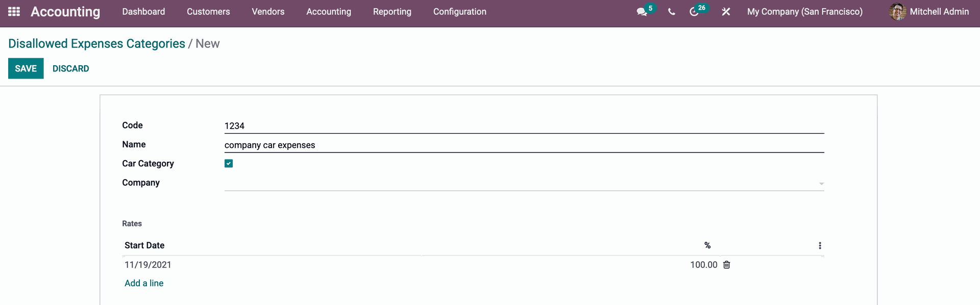Go back to Disallowed Expenses Categories breadcrumb
Viewport: 980px width, 305px height.
(x=96, y=44)
